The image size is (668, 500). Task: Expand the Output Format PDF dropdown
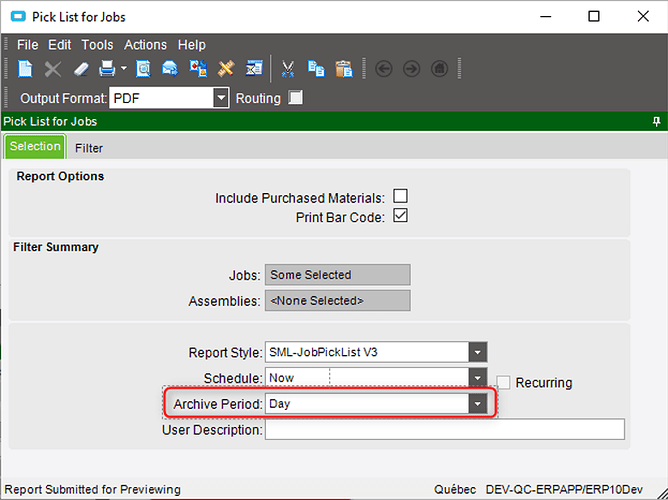pos(221,98)
